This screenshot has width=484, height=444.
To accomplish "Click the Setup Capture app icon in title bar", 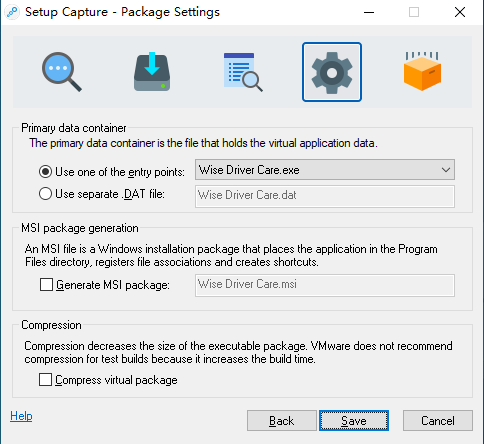I will pyautogui.click(x=12, y=12).
